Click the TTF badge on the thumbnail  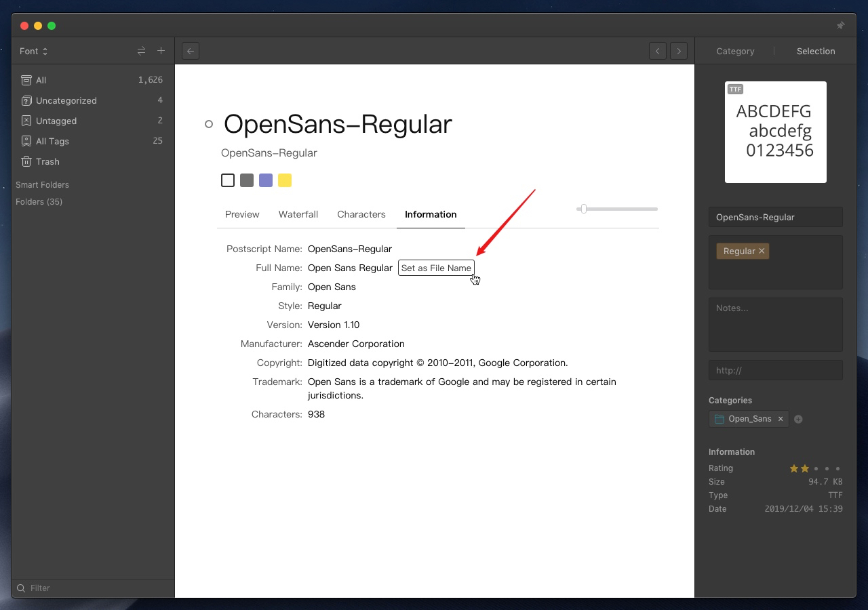coord(735,89)
